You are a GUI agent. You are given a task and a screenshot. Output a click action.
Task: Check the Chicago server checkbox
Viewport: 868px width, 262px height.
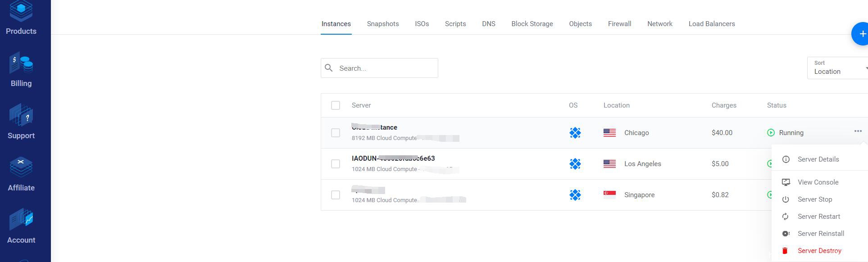click(x=336, y=133)
